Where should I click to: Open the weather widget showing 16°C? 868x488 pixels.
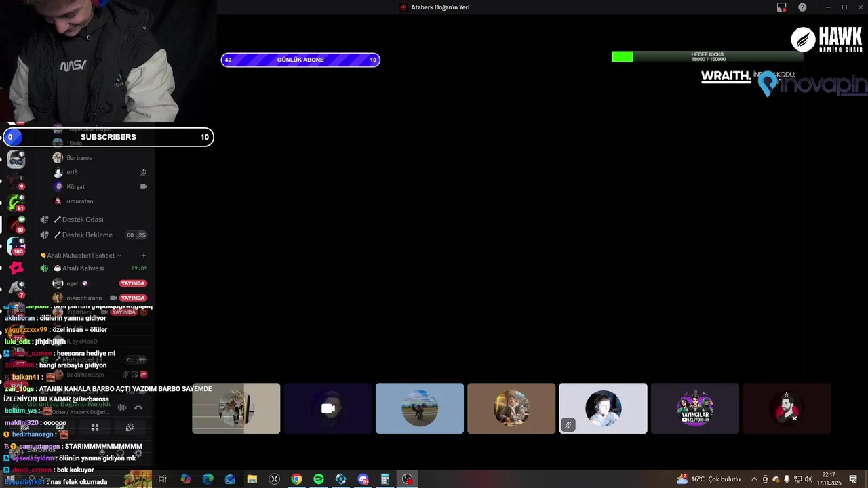[x=709, y=479]
